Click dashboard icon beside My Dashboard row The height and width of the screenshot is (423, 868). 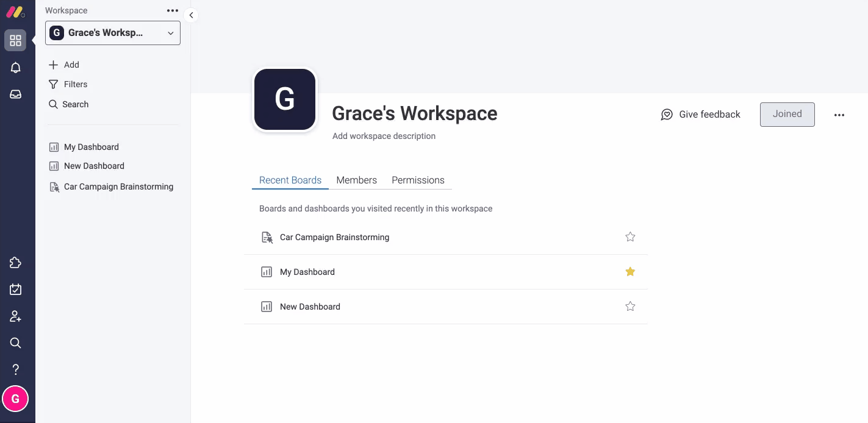[x=267, y=272]
